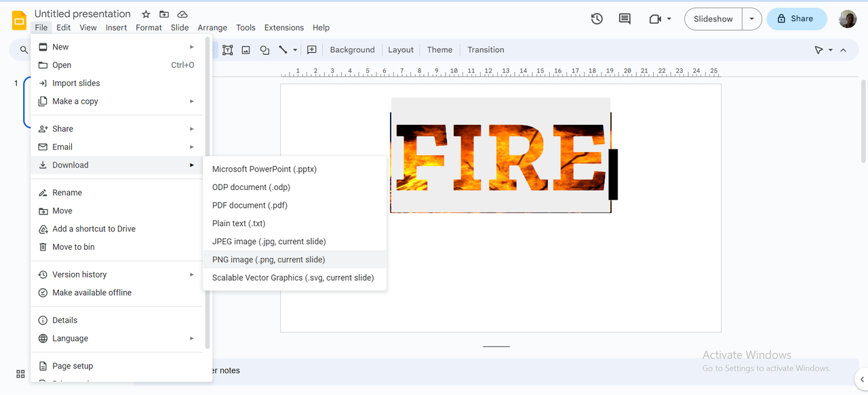Click the move to folder icon

(x=164, y=14)
